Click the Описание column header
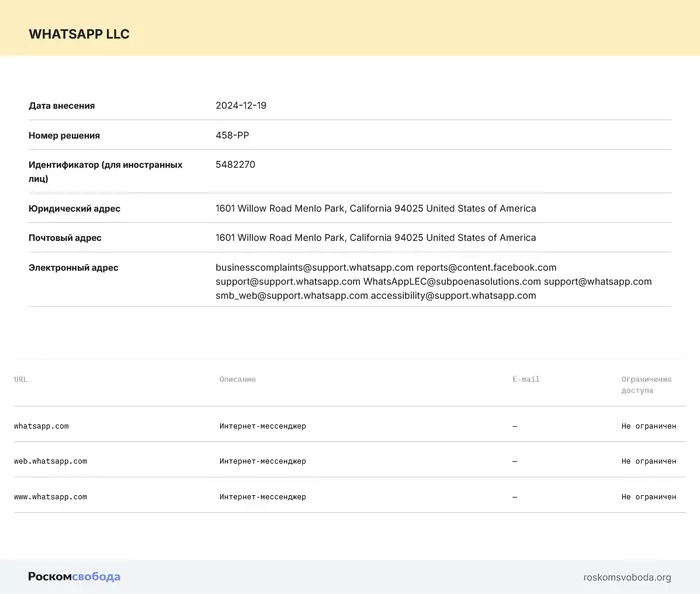This screenshot has height=594, width=700. [x=238, y=380]
